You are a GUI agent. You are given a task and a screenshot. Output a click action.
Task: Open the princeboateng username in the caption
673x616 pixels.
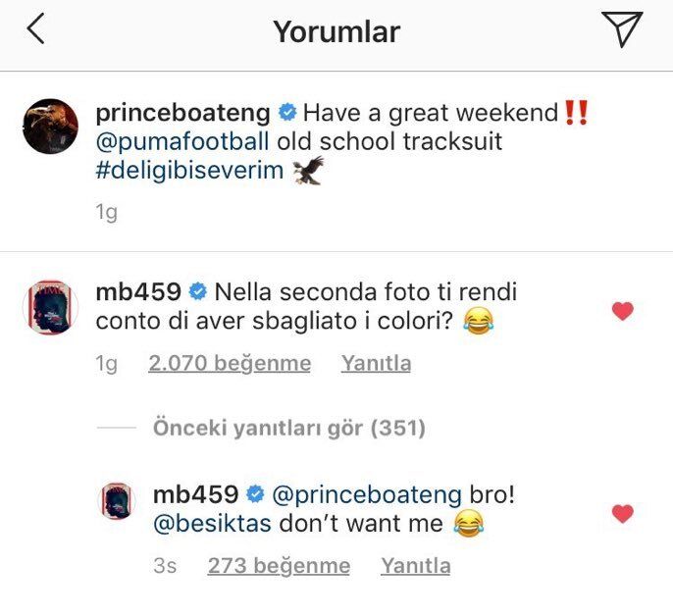pyautogui.click(x=184, y=113)
